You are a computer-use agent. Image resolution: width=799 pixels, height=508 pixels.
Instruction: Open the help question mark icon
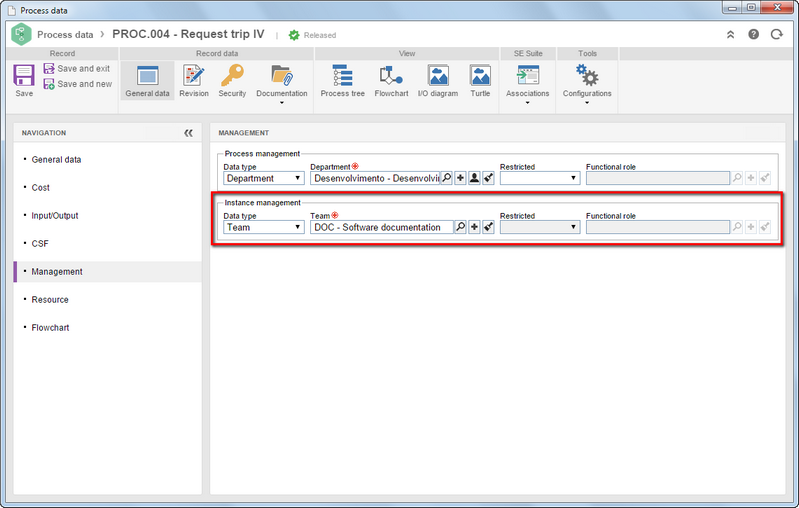(754, 34)
